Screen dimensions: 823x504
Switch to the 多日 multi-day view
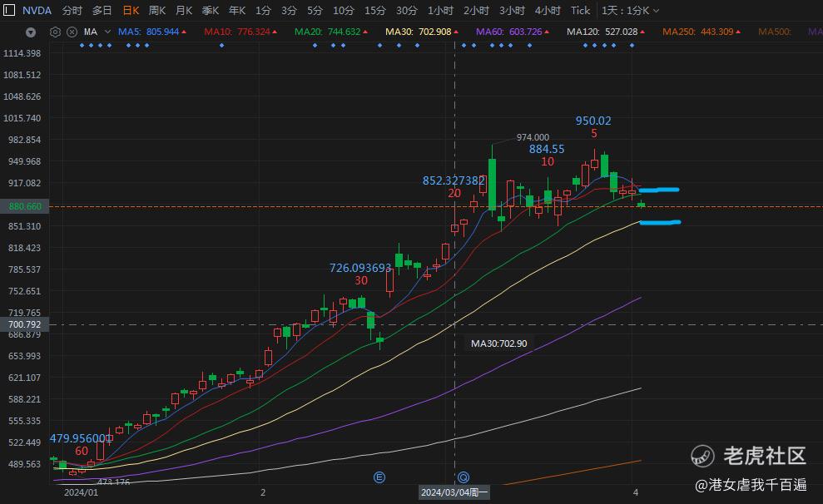102,11
